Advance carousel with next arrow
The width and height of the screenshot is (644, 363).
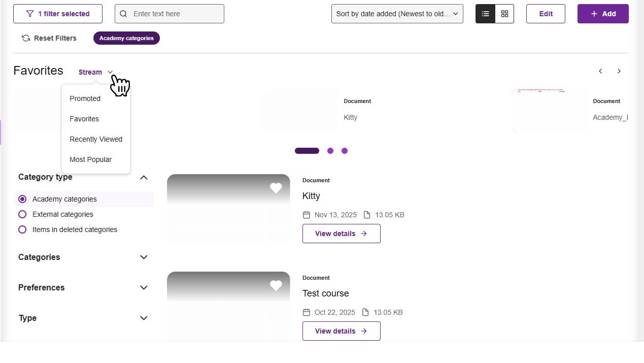click(x=619, y=71)
